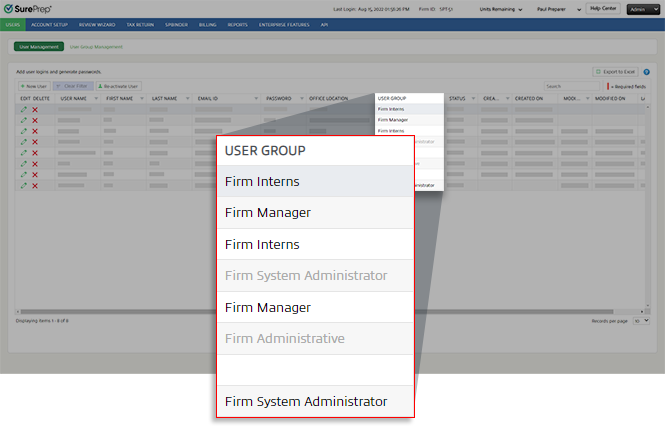Open the TAX RETURN menu
This screenshot has height=428, width=665.
[140, 25]
